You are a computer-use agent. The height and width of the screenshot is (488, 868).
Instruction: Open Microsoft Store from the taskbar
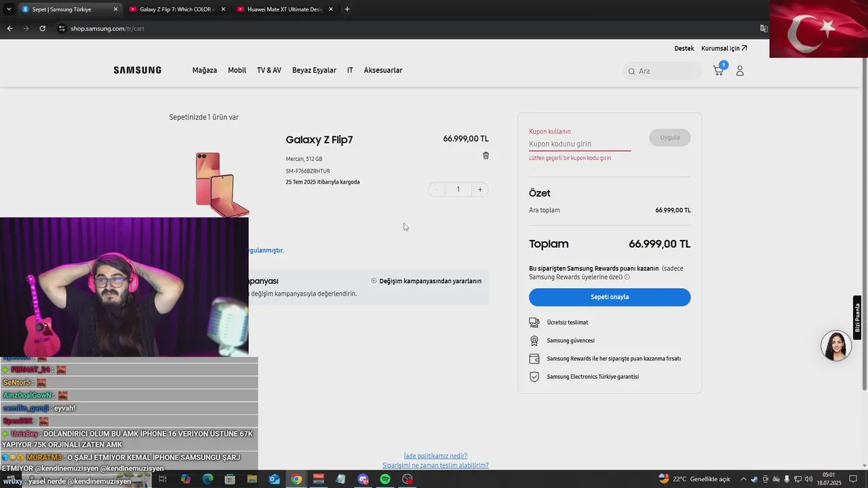point(230,479)
